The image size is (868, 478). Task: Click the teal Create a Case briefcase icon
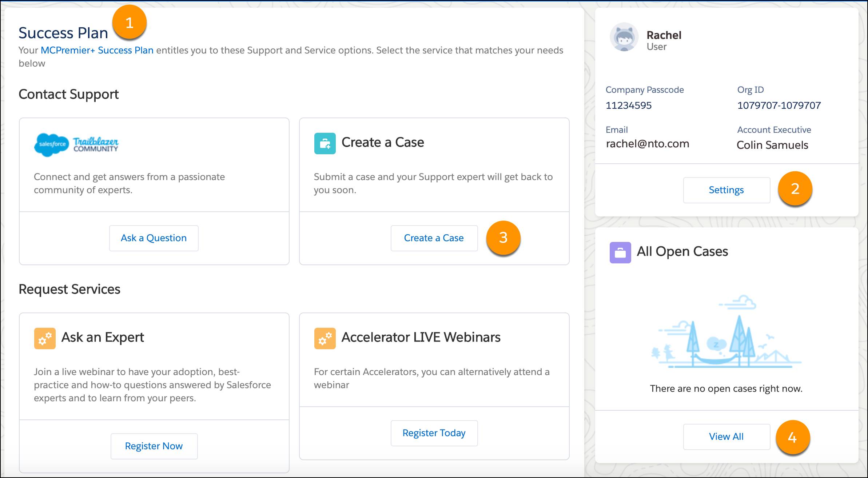[x=325, y=143]
